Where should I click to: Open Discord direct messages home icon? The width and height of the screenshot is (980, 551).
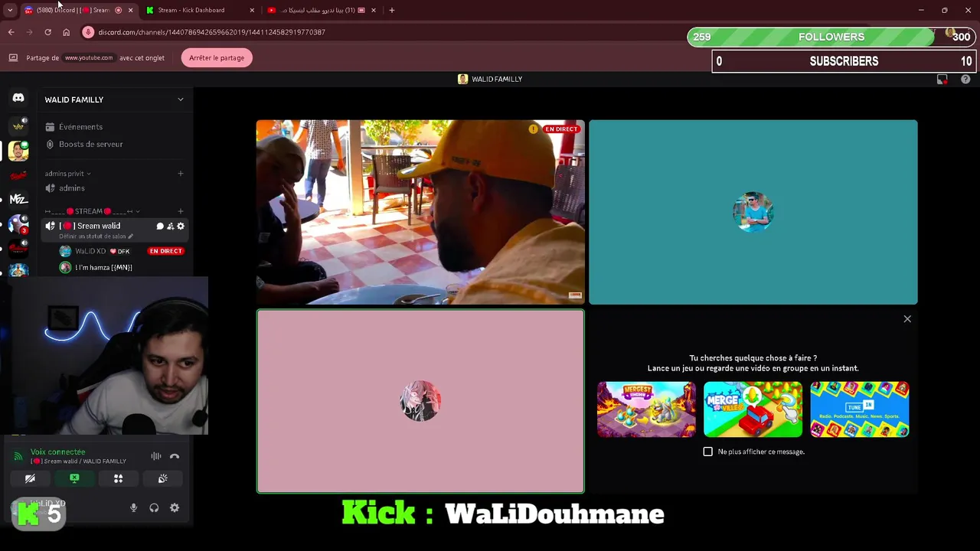click(x=18, y=98)
